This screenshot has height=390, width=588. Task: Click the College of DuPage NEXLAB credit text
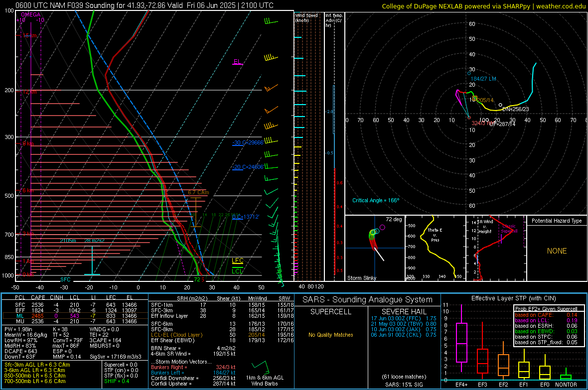483,6
